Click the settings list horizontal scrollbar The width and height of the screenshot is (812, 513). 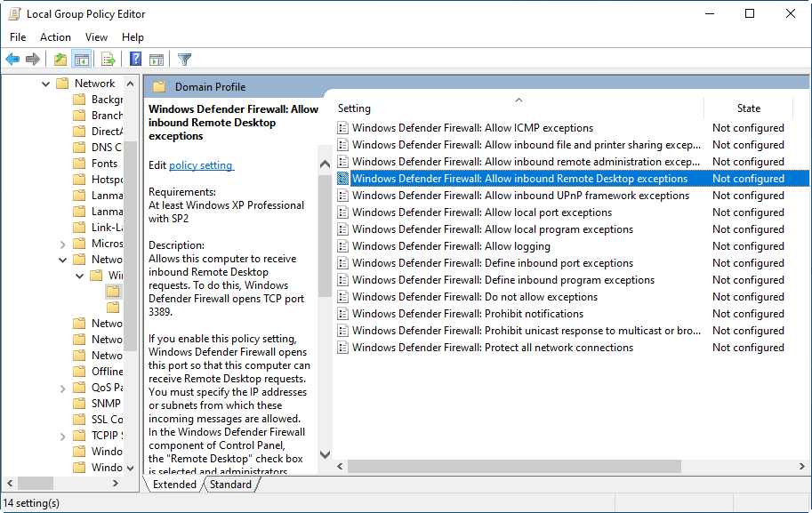point(516,466)
